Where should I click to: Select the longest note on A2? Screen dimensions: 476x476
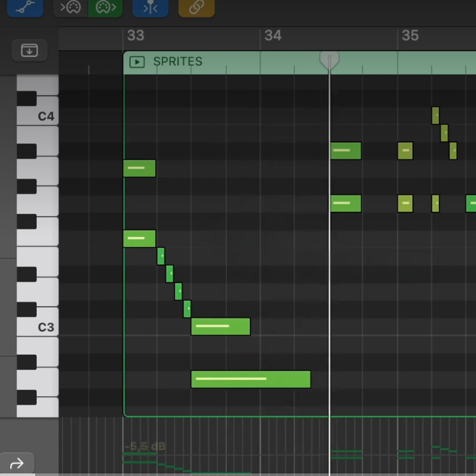[x=251, y=379]
